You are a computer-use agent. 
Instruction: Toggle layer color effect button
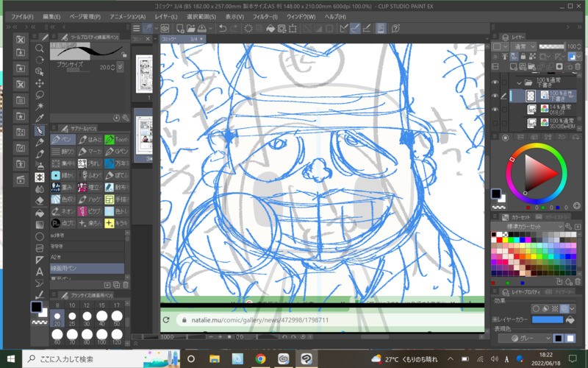click(x=564, y=308)
